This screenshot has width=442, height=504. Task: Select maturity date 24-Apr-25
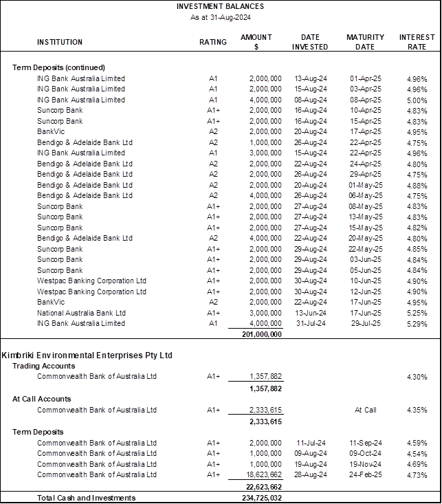(x=366, y=164)
